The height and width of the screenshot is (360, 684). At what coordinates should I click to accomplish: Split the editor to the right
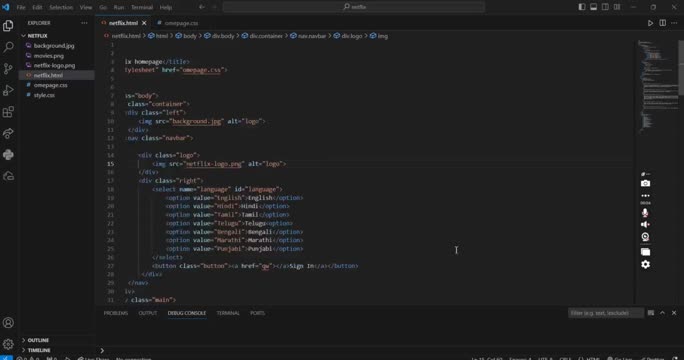[x=662, y=23]
